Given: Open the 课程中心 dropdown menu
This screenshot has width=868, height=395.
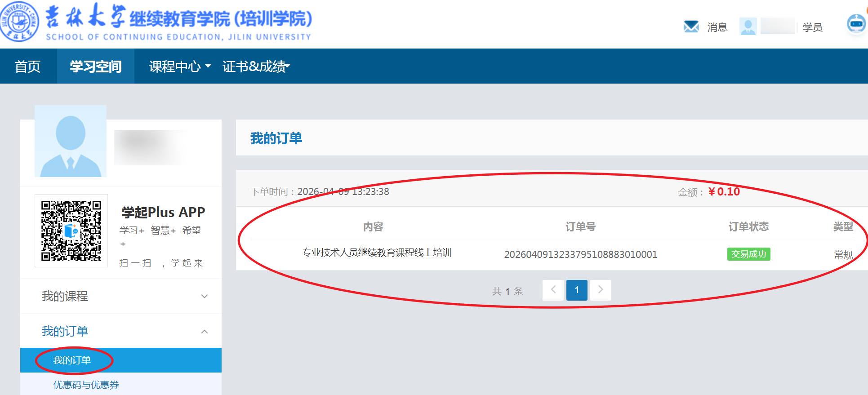Looking at the screenshot, I should pos(180,67).
